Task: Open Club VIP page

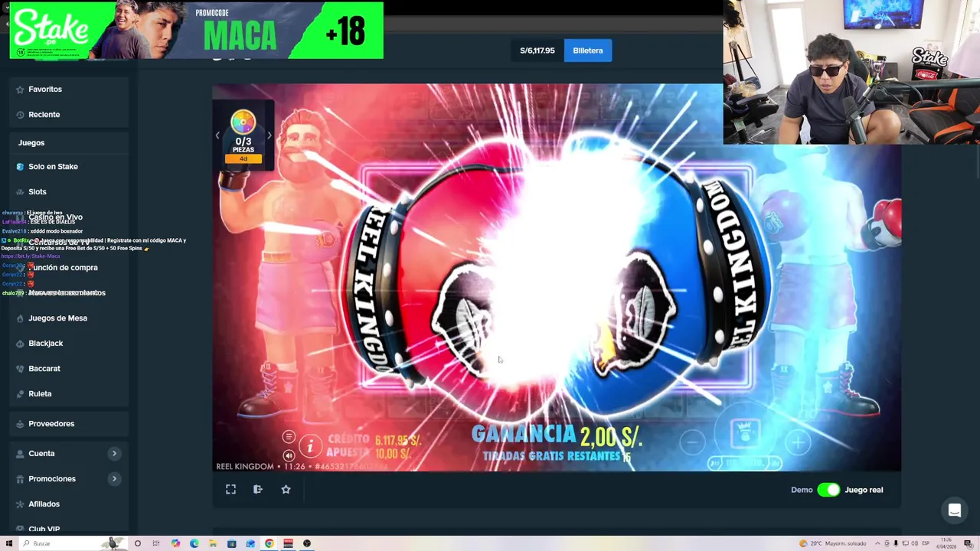Action: point(44,529)
